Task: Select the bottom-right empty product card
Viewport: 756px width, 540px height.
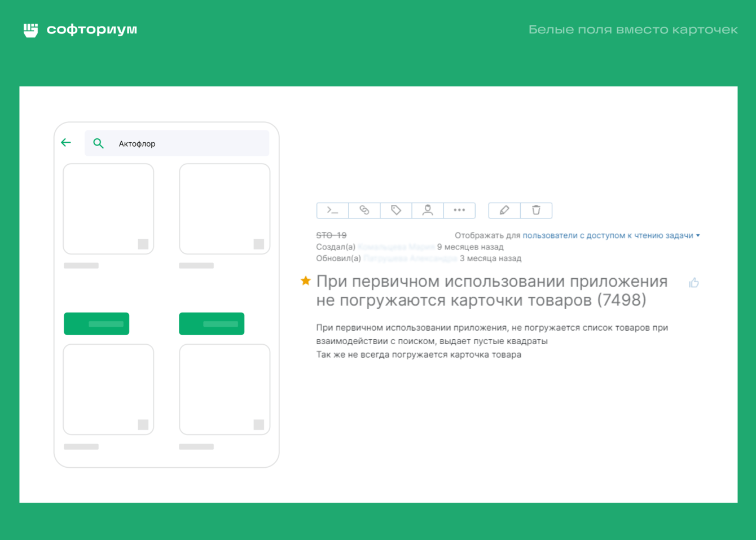Action: [x=225, y=389]
